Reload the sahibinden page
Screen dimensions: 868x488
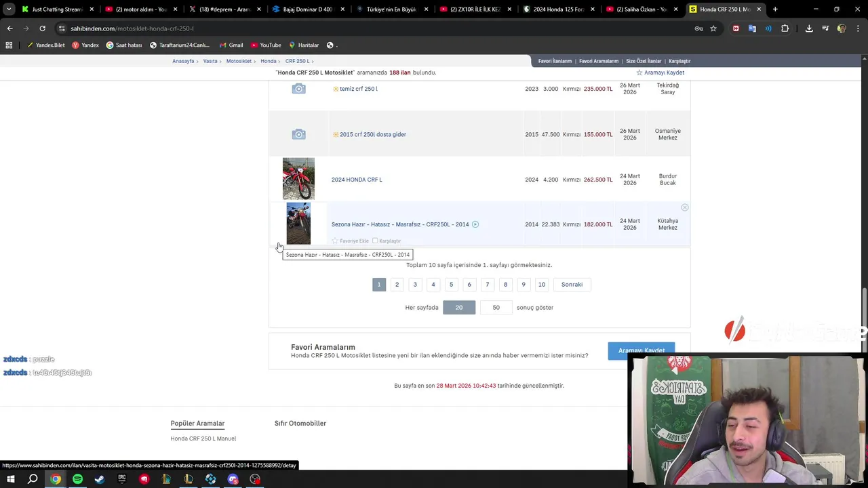42,28
